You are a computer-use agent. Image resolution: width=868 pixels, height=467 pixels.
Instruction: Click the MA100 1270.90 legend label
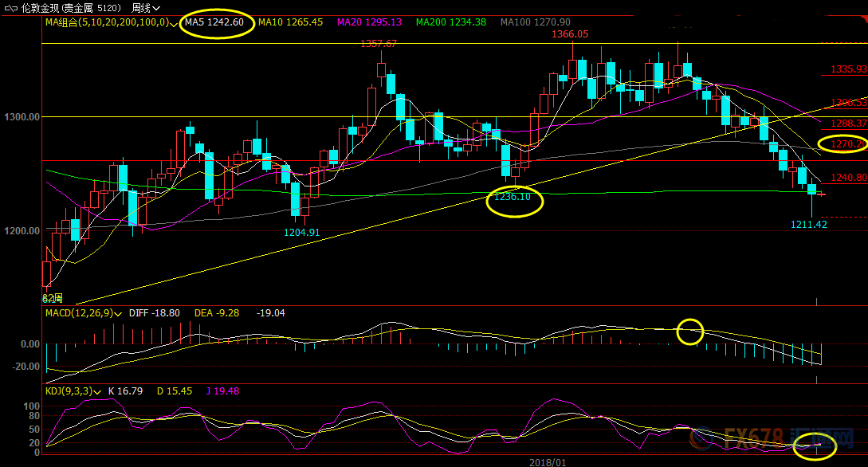[x=534, y=22]
